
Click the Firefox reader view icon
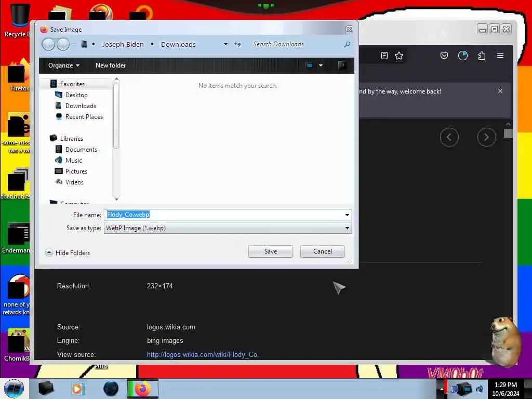point(384,56)
